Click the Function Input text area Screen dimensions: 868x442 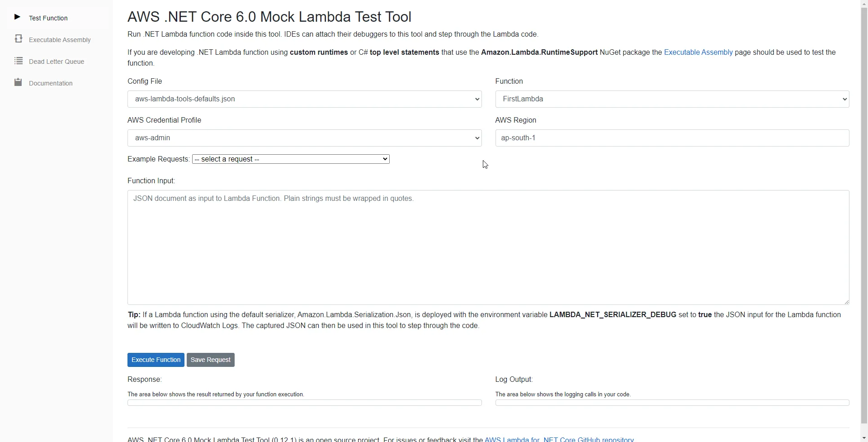click(x=487, y=247)
